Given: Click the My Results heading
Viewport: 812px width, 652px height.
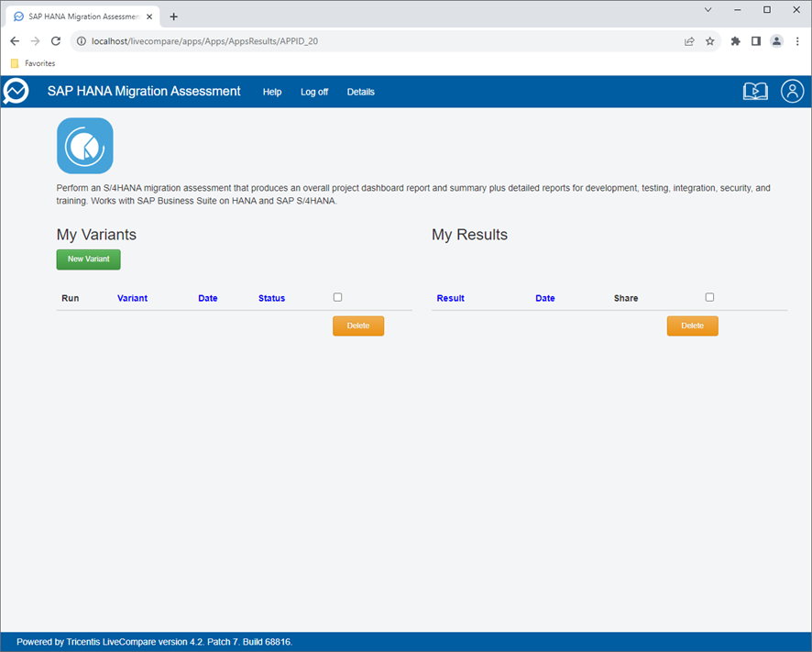Looking at the screenshot, I should (470, 235).
